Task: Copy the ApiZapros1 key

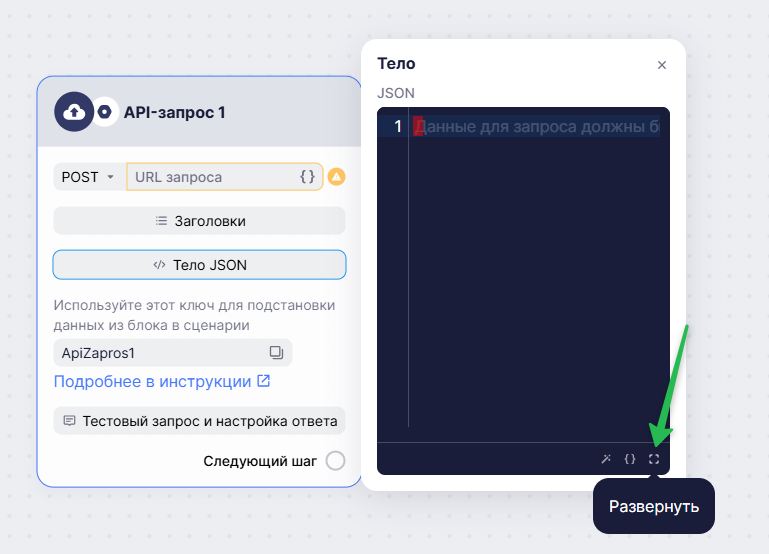Action: click(x=276, y=353)
